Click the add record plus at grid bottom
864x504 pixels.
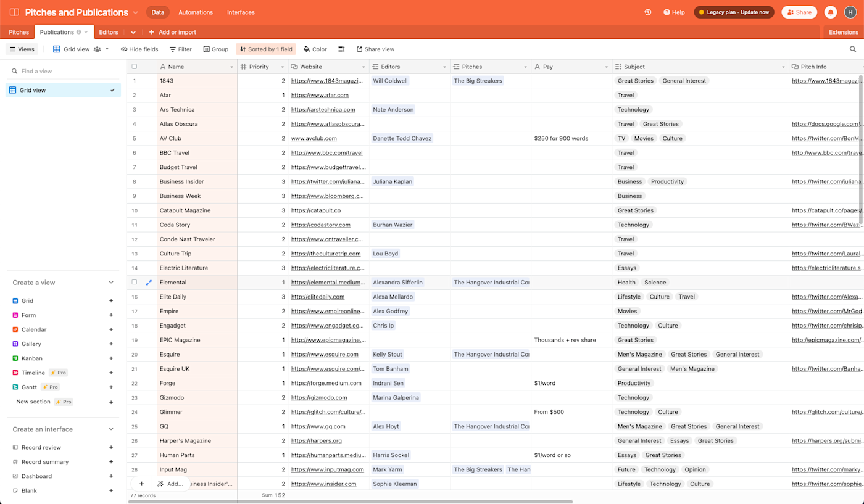[x=141, y=484]
